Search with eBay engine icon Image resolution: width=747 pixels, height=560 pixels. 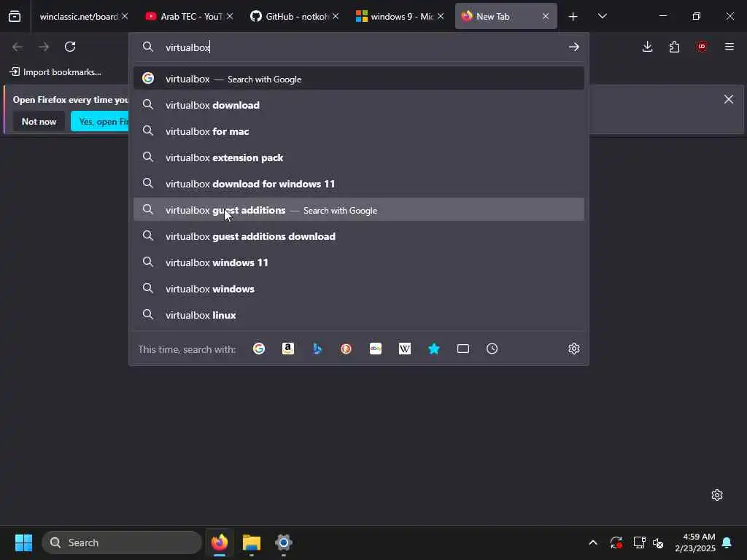[376, 349]
